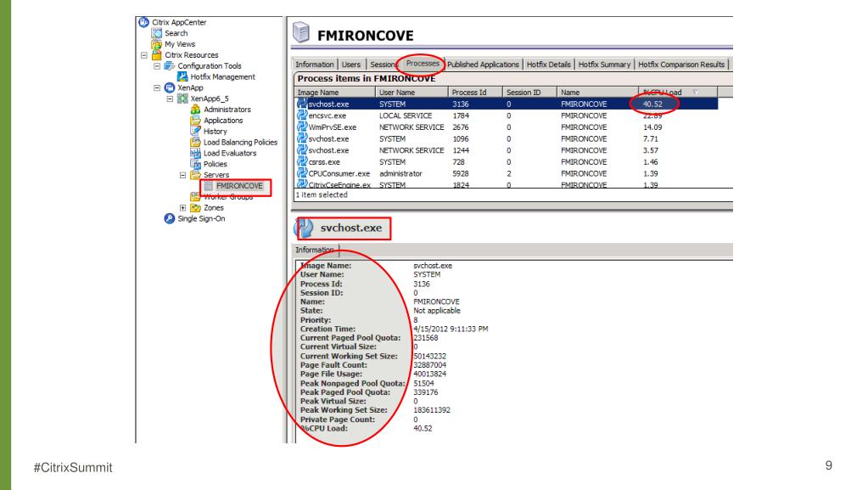The width and height of the screenshot is (868, 490).
Task: Click the csrss.exe process icon
Action: [x=302, y=162]
